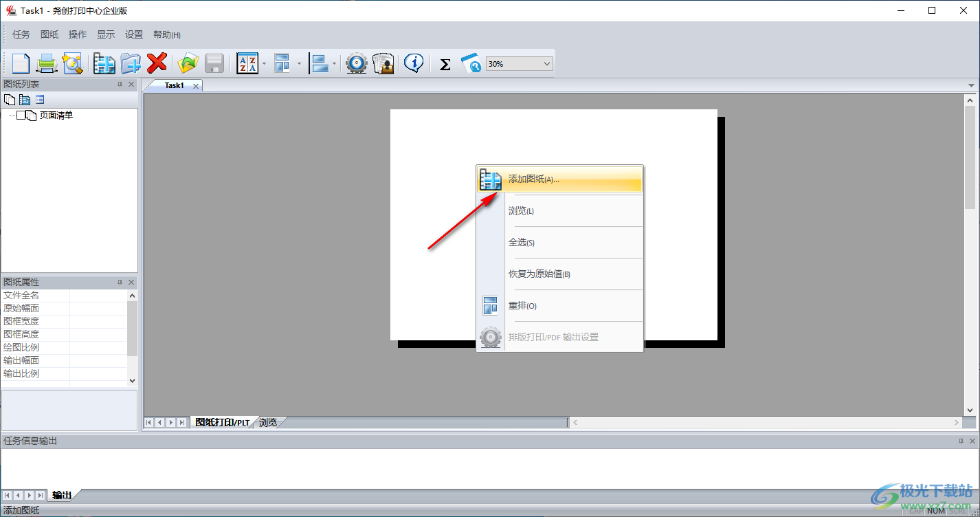
Task: Click the properties panel vertical scrollbar down arrow
Action: coord(133,380)
